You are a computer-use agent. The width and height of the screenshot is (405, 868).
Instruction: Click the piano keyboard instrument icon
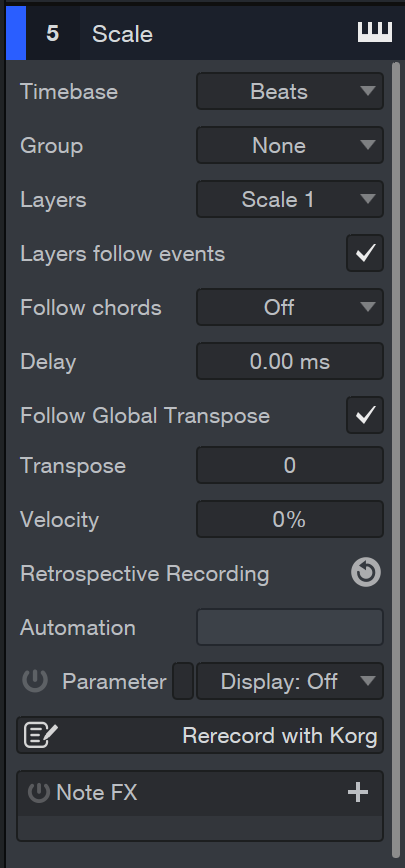coord(375,33)
